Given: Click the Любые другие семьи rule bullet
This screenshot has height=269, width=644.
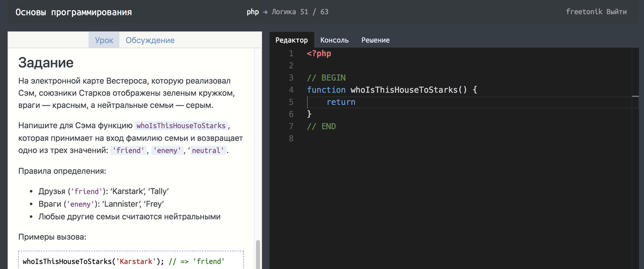Looking at the screenshot, I should 129,217.
